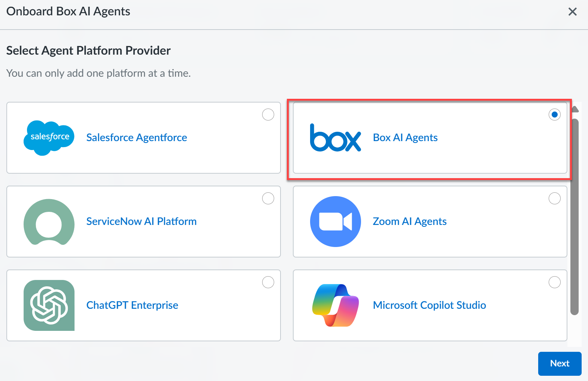Image resolution: width=588 pixels, height=381 pixels.
Task: Pick the ChatGPT Enterprise radio button
Action: click(268, 282)
